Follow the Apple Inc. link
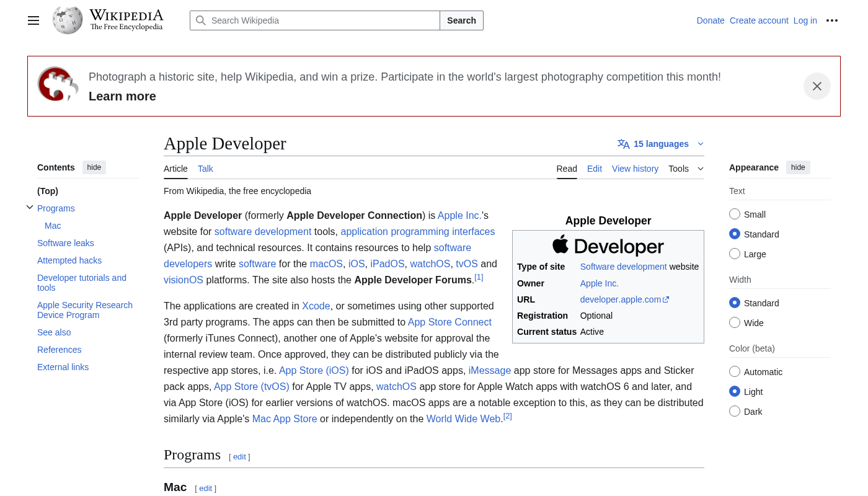This screenshot has width=868, height=496. (x=459, y=215)
